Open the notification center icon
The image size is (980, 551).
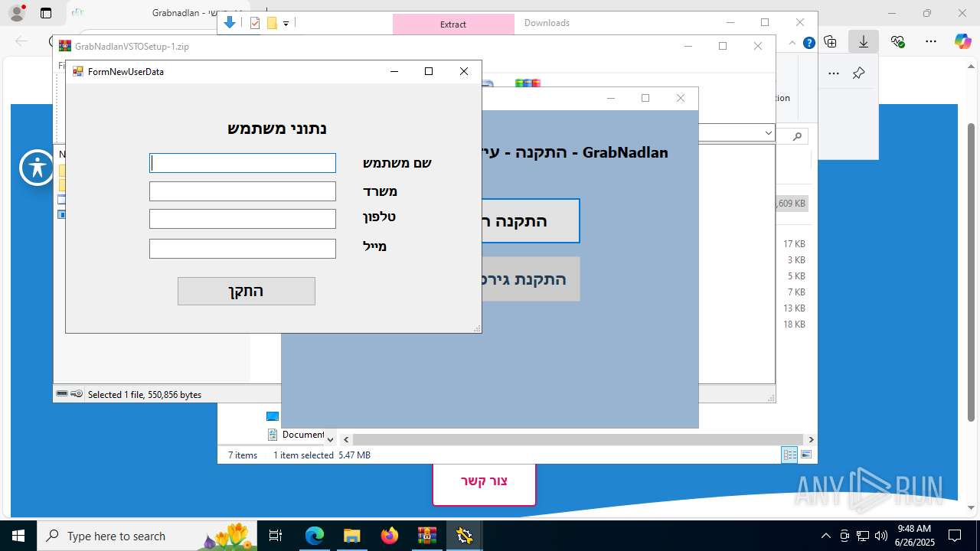pyautogui.click(x=955, y=536)
